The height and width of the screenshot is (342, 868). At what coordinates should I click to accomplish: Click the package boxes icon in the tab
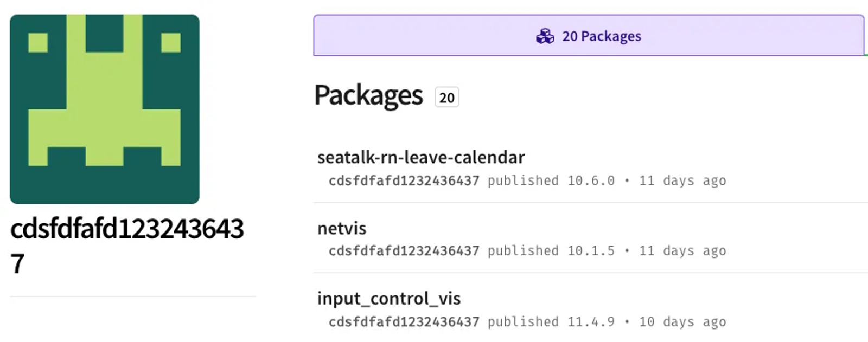(x=545, y=36)
